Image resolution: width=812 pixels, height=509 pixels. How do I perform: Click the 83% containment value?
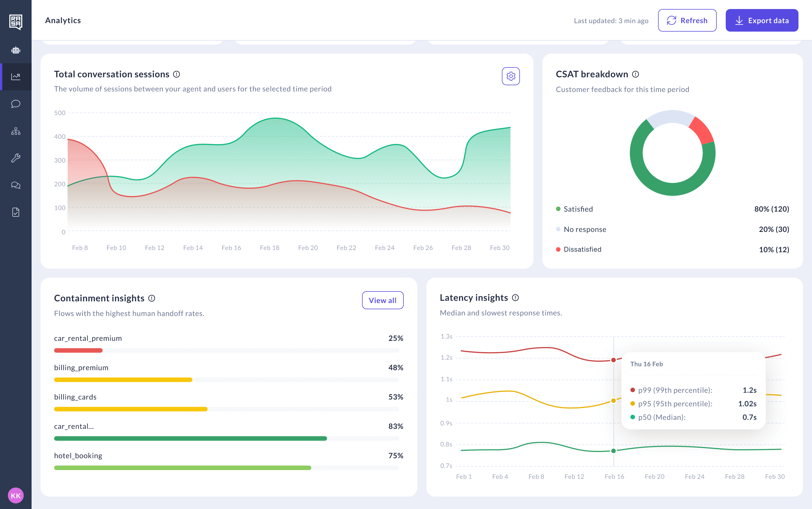[396, 426]
